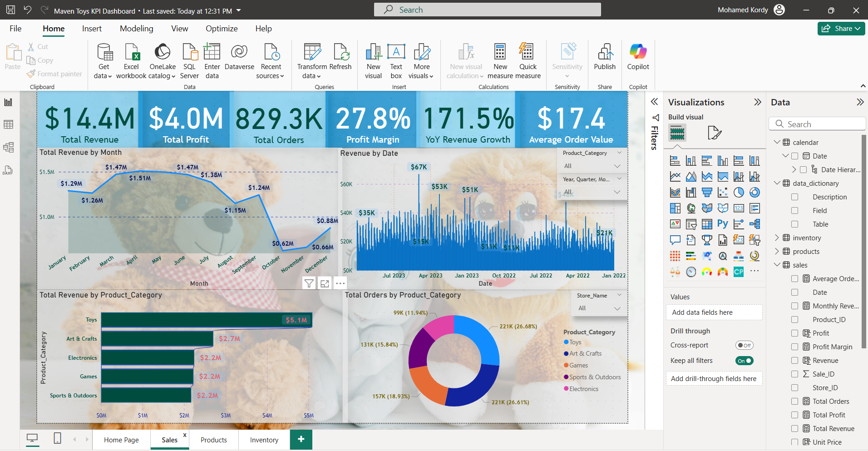Check the Table field under data_dictionary
The image size is (868, 451).
click(x=794, y=224)
